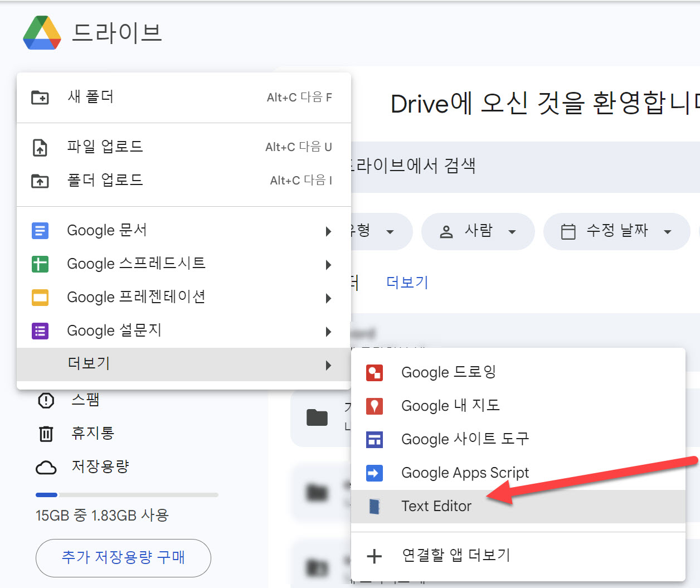The height and width of the screenshot is (588, 700).
Task: Click the trash bin icon
Action: coord(46,434)
